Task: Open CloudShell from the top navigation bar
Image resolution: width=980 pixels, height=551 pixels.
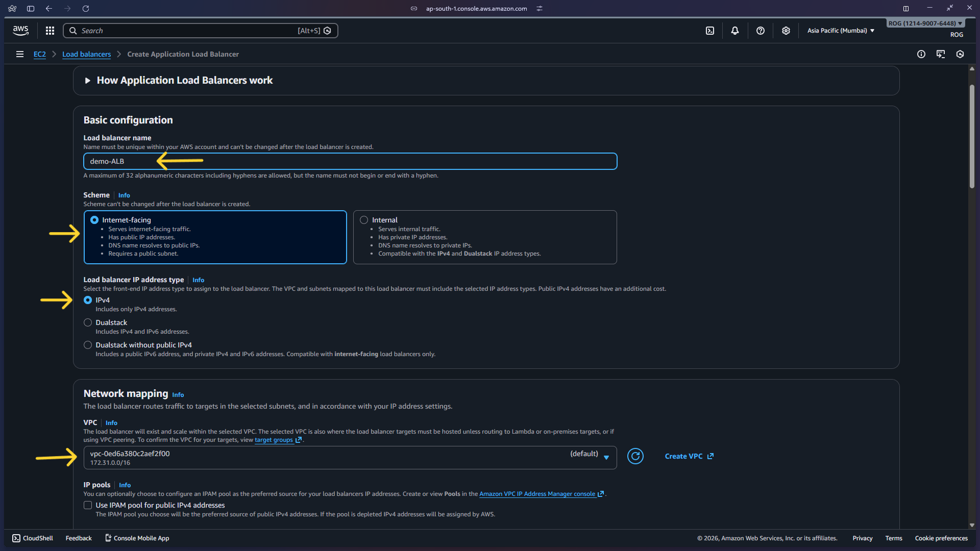Action: click(710, 31)
